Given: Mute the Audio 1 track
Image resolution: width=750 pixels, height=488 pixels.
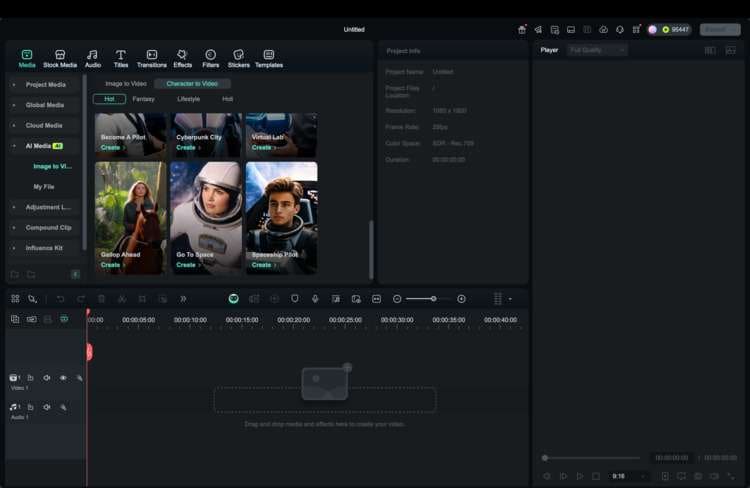Looking at the screenshot, I should 46,407.
